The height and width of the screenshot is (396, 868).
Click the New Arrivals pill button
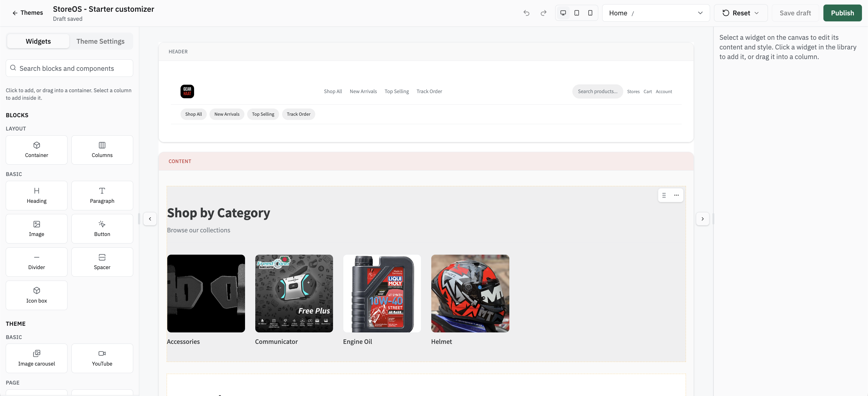click(227, 114)
